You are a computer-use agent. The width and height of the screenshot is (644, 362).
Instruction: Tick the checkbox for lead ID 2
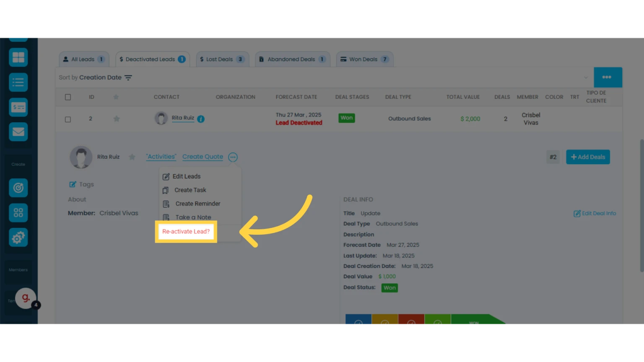coord(68,119)
